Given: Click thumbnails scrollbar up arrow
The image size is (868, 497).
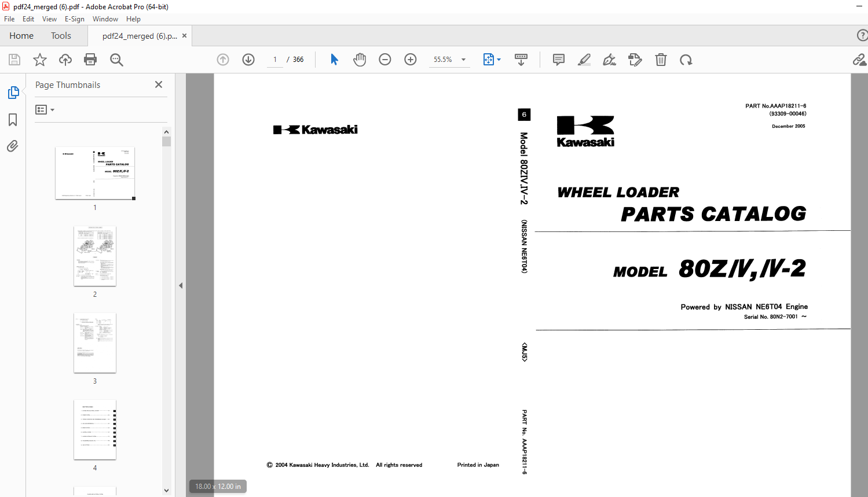Looking at the screenshot, I should (x=167, y=132).
